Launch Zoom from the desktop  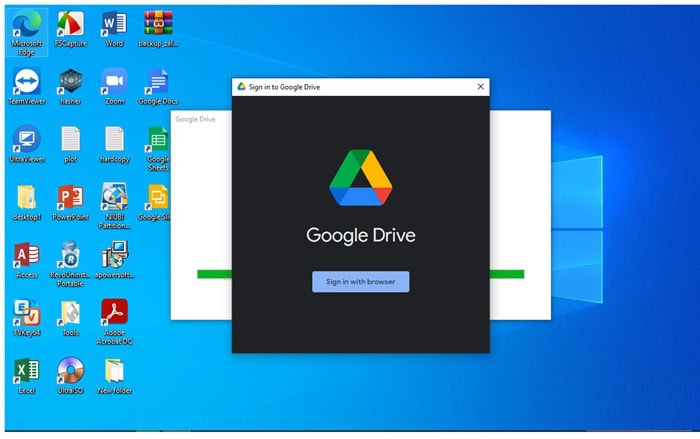tap(114, 82)
